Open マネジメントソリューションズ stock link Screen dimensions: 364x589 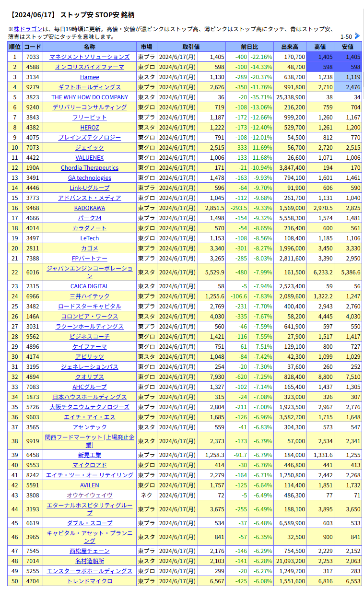click(x=90, y=57)
